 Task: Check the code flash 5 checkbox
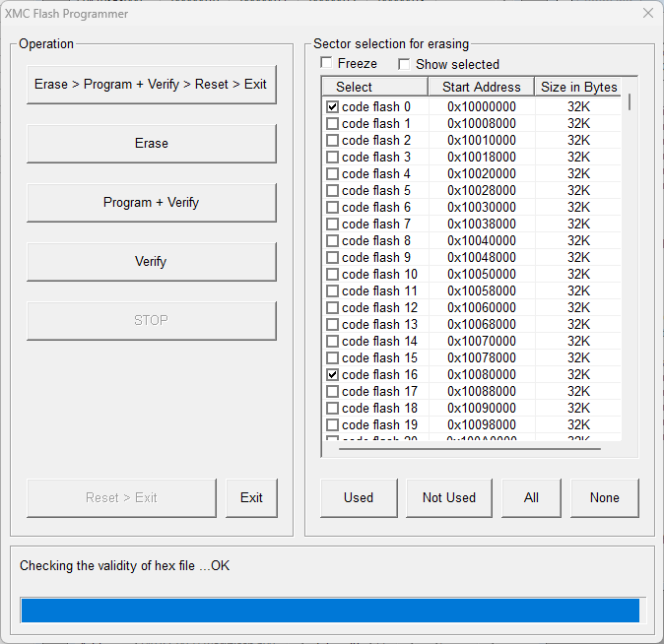(x=332, y=191)
